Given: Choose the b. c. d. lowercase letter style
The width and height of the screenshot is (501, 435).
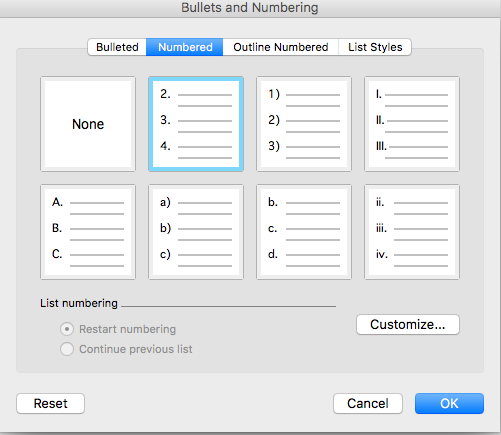Looking at the screenshot, I should click(x=304, y=232).
